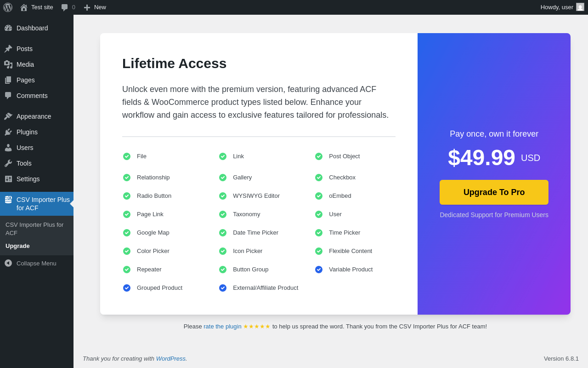Open the Dashboard menu
The image size is (588, 368).
[x=37, y=28]
